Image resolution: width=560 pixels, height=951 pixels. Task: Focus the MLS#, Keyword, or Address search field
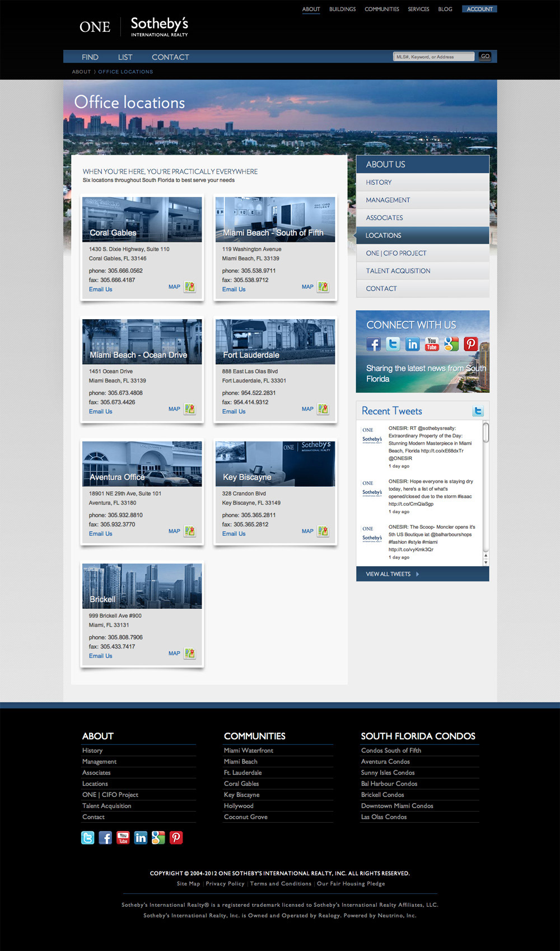(x=434, y=57)
